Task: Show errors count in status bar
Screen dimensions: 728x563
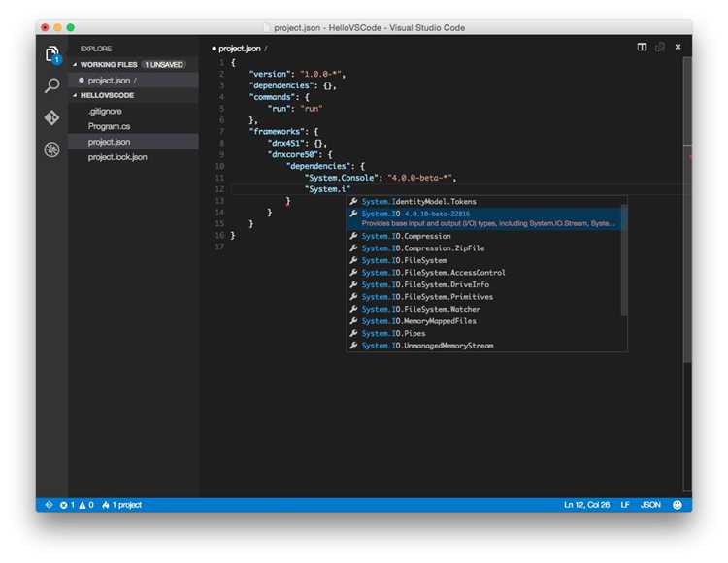Action: [67, 505]
